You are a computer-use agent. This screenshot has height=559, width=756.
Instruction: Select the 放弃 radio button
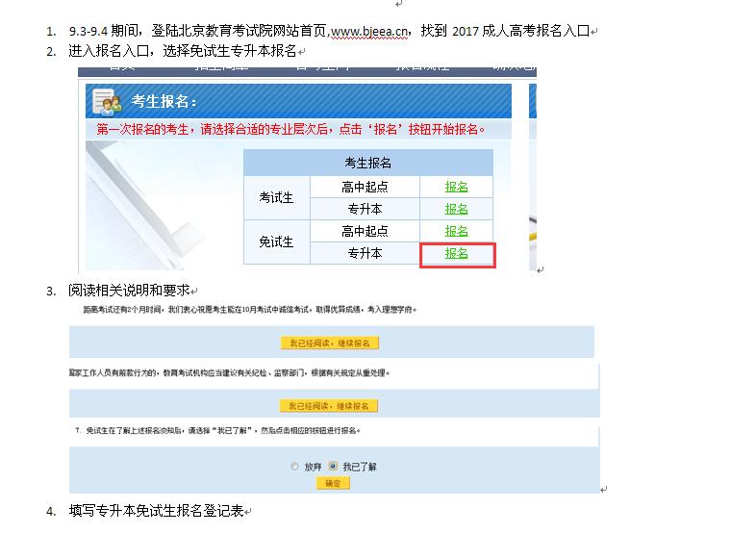[294, 466]
